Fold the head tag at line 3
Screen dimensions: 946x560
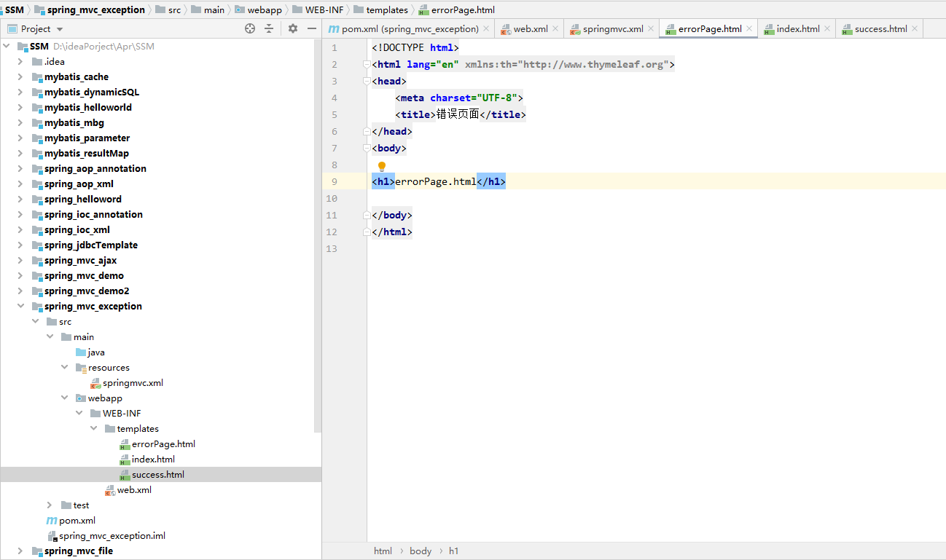(367, 82)
